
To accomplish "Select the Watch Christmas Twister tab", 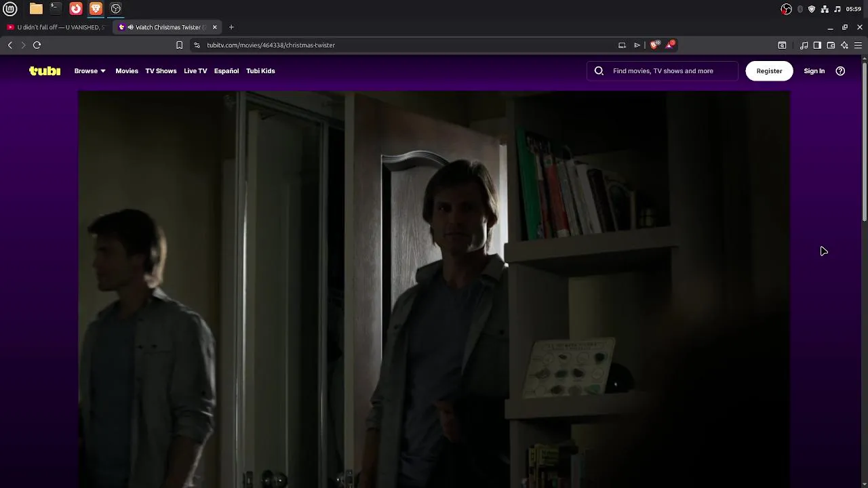I will (x=167, y=27).
